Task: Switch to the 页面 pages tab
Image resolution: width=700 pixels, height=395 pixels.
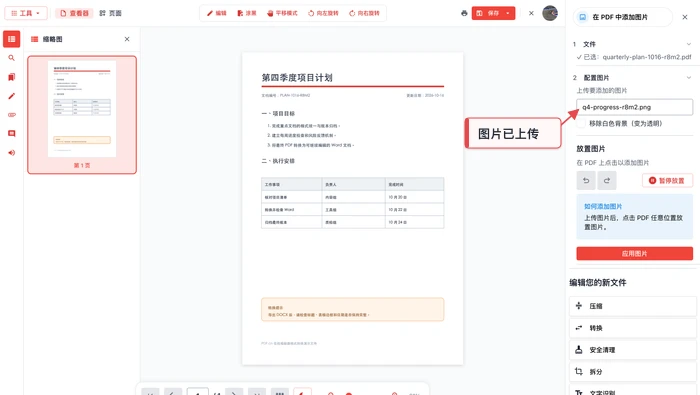Action: [111, 13]
